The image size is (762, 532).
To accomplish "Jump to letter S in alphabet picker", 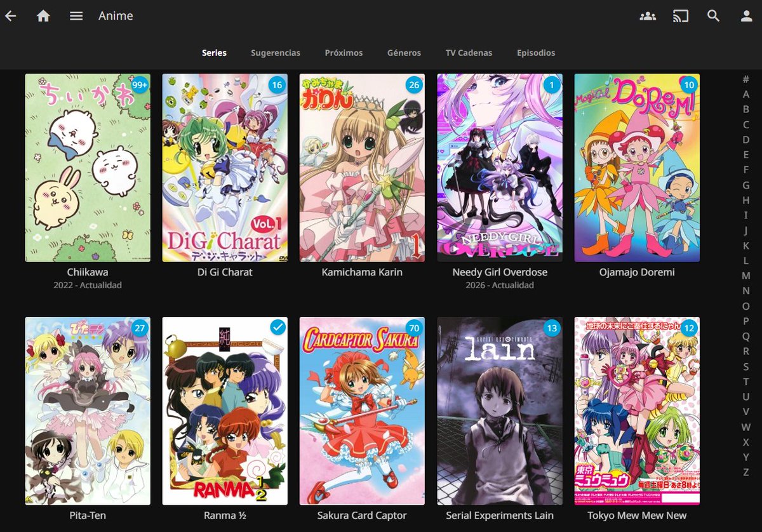I will 746,366.
